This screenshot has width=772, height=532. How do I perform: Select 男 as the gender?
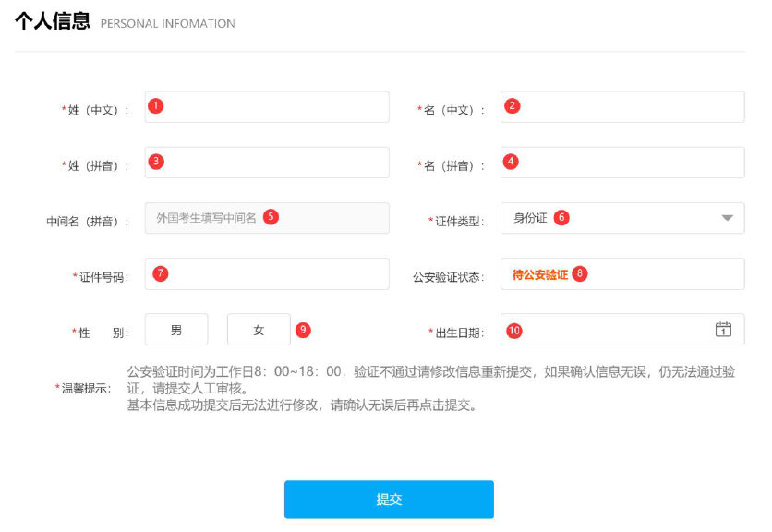(x=175, y=329)
